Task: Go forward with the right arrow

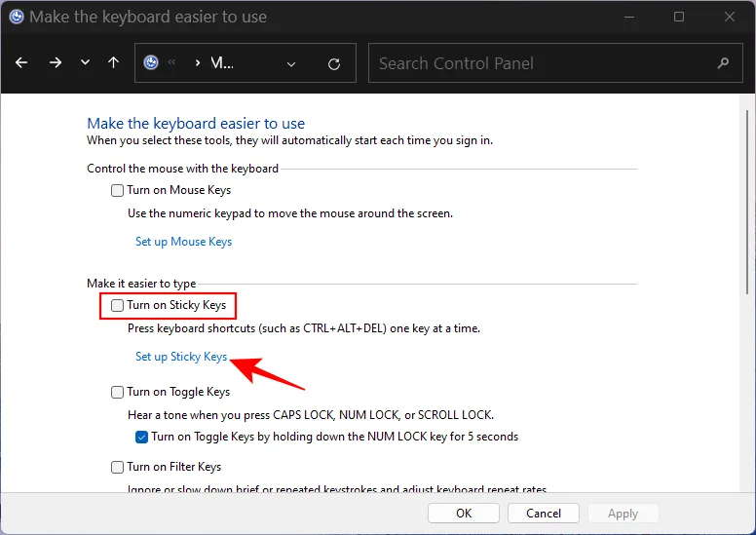Action: (56, 62)
